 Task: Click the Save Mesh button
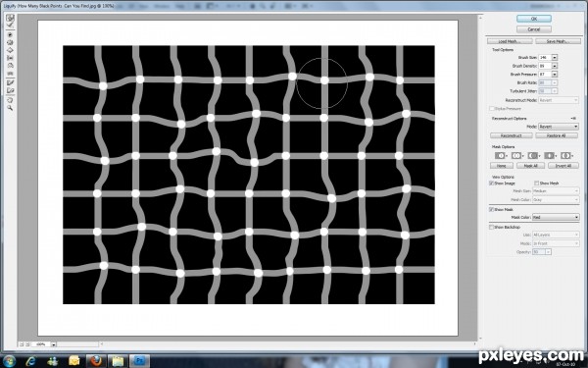click(558, 41)
